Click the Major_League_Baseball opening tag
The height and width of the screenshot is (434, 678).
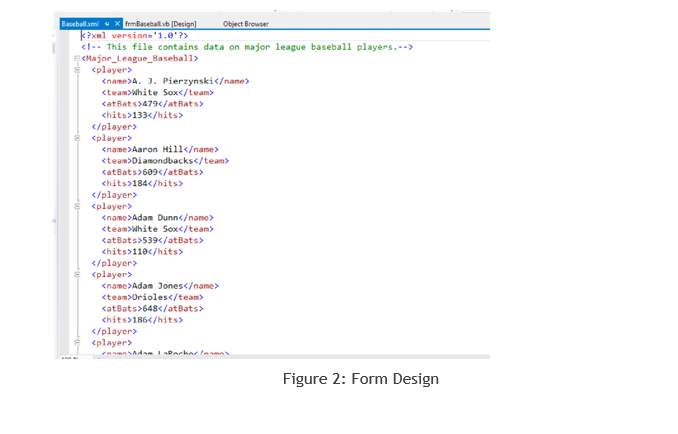click(x=140, y=58)
